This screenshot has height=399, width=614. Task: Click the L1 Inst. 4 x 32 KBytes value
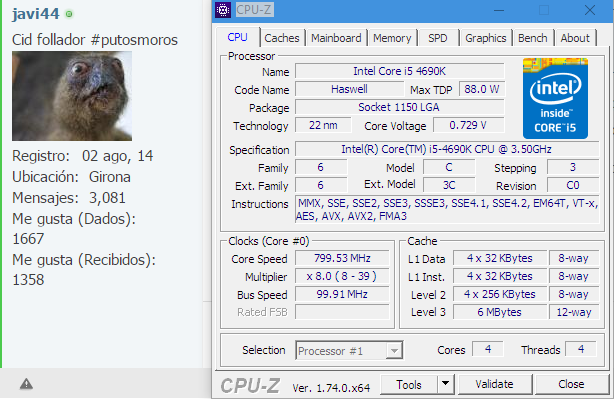point(500,276)
